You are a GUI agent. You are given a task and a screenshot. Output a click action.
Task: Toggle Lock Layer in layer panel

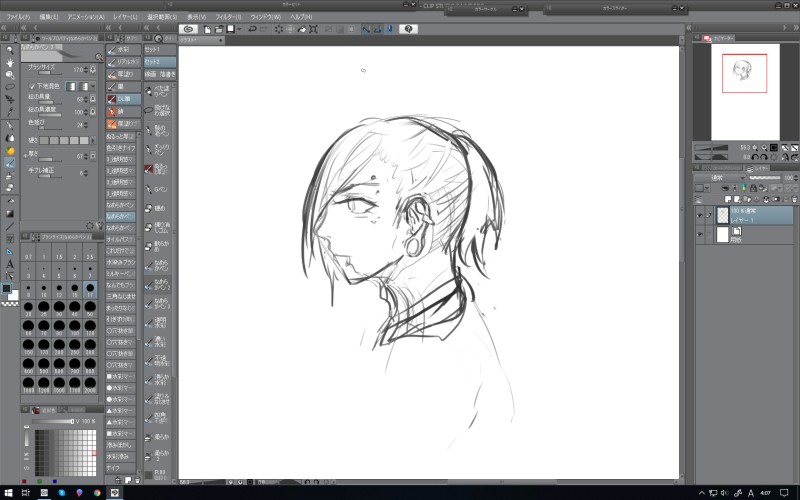coord(753,188)
